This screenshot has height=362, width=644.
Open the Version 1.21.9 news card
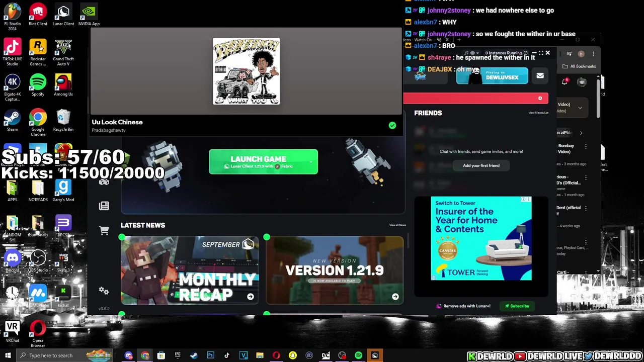(335, 270)
